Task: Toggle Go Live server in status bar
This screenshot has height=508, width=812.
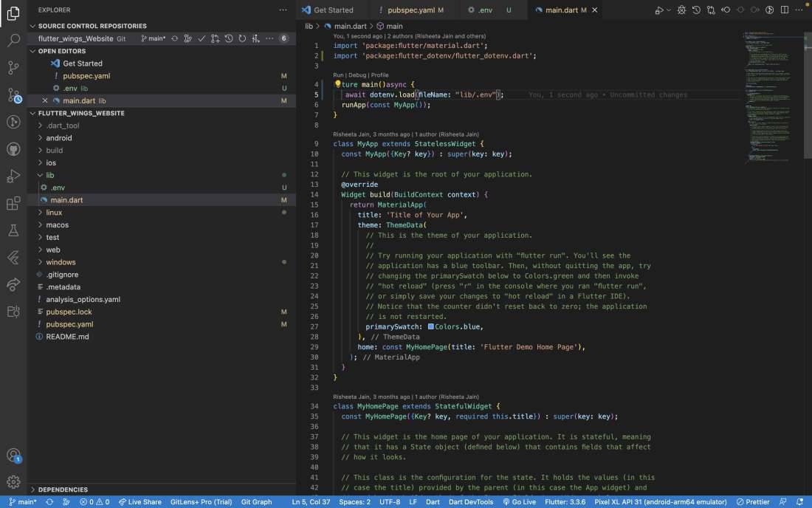Action: 519,502
